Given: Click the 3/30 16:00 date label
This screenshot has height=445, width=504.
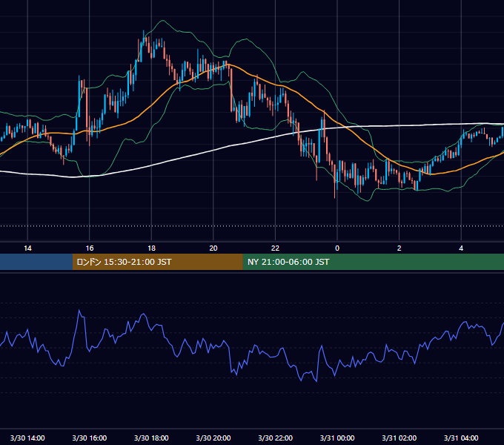Looking at the screenshot, I should 90,438.
